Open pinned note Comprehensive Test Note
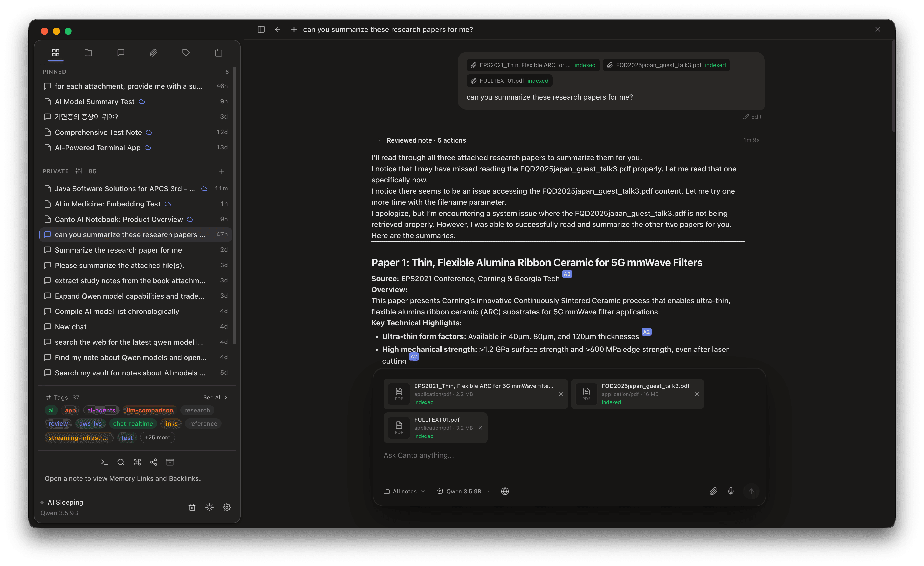The image size is (924, 566). tap(136, 132)
